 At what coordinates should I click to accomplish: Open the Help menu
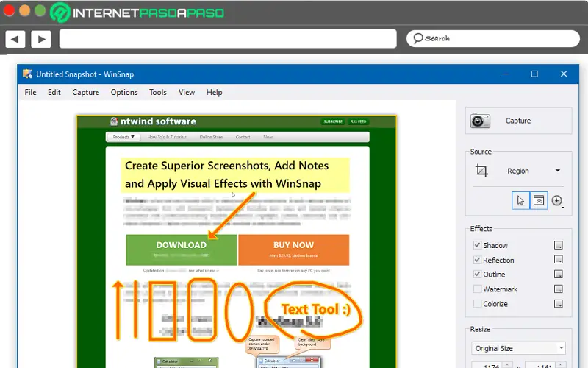click(214, 93)
